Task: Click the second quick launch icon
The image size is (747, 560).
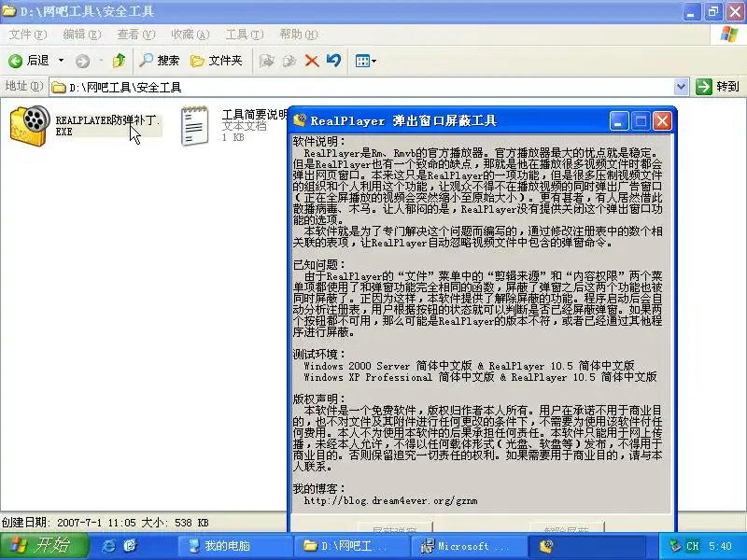Action: 130,546
